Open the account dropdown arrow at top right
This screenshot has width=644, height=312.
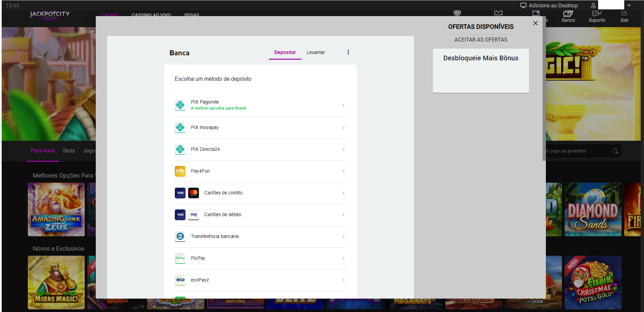point(629,5)
